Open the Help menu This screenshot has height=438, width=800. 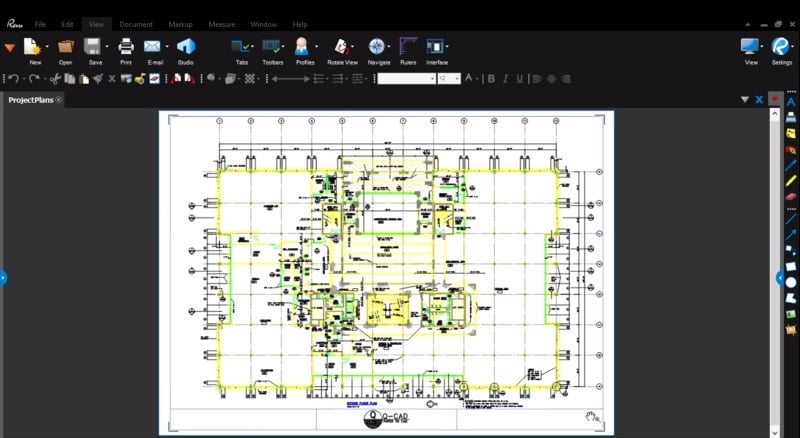coord(300,24)
